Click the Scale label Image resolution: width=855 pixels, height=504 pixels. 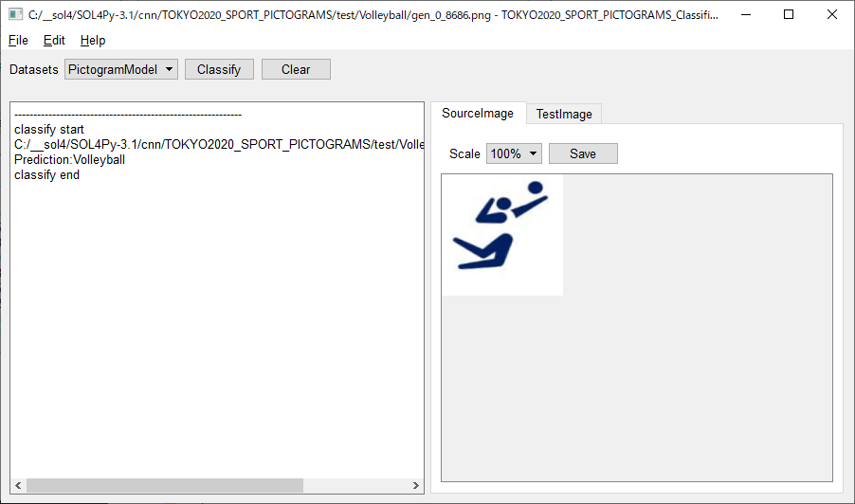(x=464, y=153)
